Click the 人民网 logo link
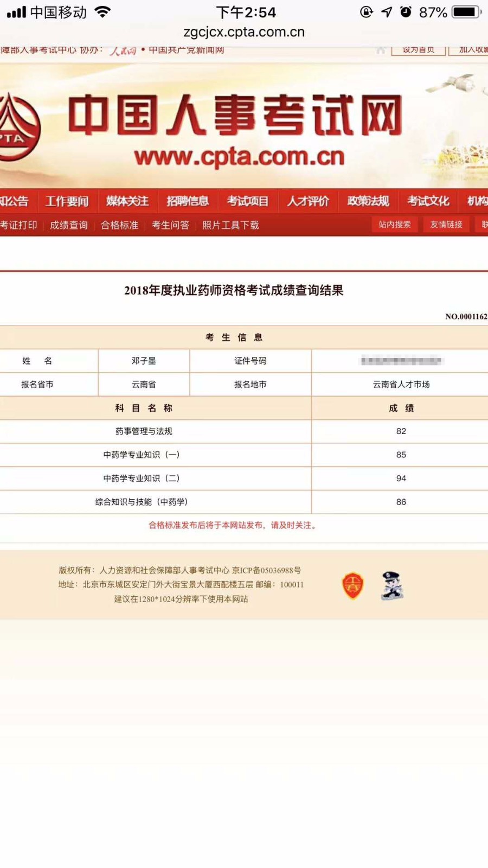This screenshot has width=488, height=868. point(123,51)
